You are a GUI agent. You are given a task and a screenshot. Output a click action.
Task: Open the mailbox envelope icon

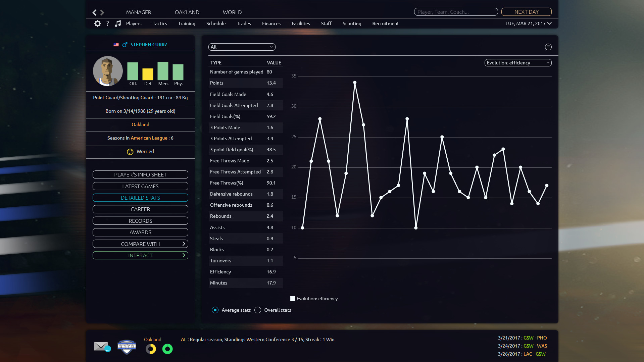102,346
